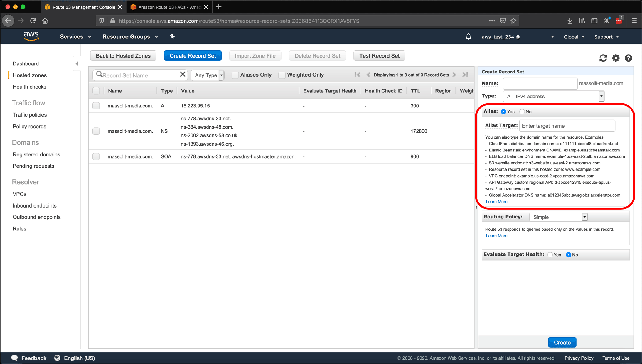642x364 pixels.
Task: Open the record Type dropdown showing A – IPv4 address
Action: coord(553,96)
